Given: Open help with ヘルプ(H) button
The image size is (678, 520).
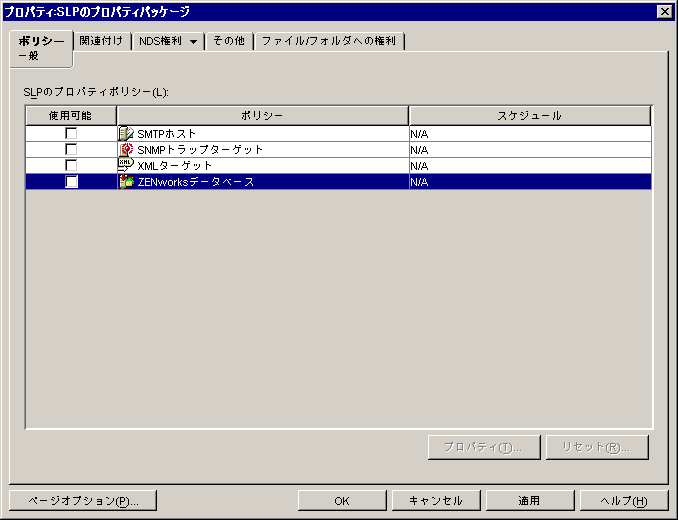Looking at the screenshot, I should (x=624, y=501).
